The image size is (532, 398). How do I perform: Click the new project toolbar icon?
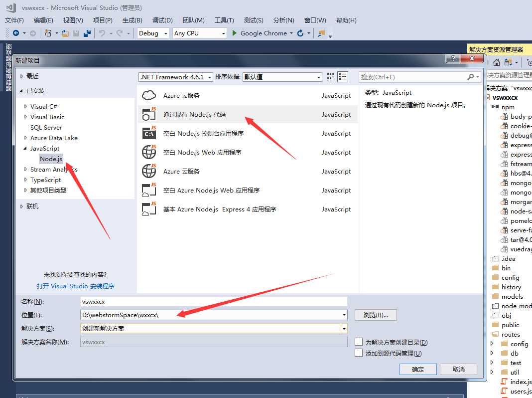coord(48,33)
